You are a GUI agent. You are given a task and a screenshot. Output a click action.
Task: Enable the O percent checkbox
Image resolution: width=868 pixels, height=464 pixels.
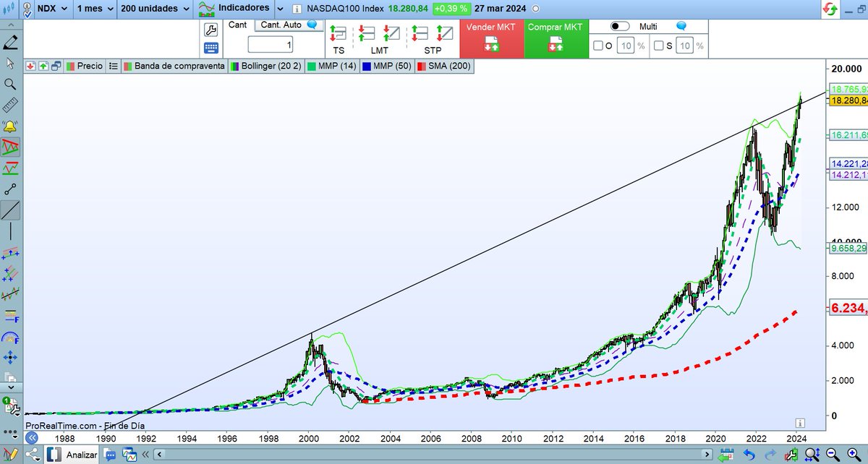[598, 46]
